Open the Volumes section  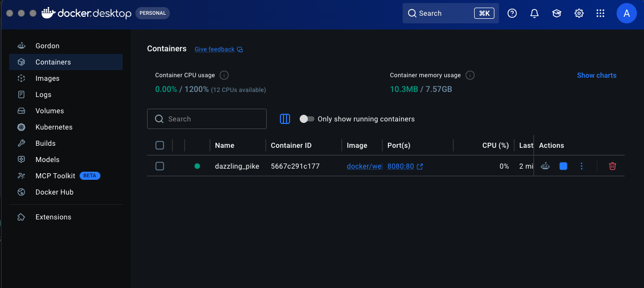(x=66, y=111)
